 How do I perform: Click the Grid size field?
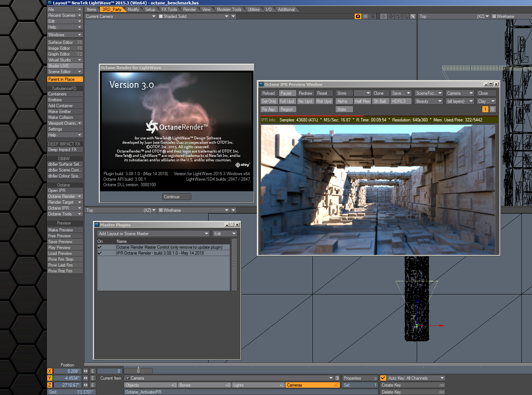coord(71,392)
